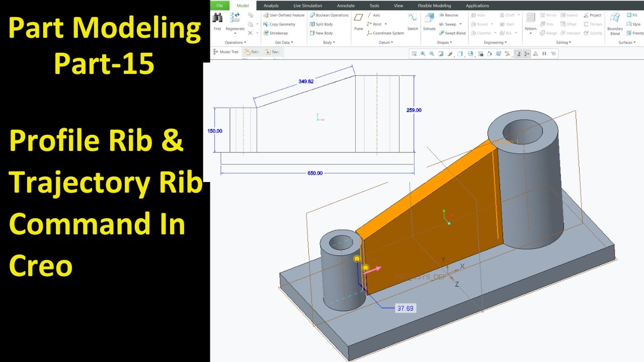
Task: Click the Boolean Operations tool
Action: pyautogui.click(x=329, y=15)
